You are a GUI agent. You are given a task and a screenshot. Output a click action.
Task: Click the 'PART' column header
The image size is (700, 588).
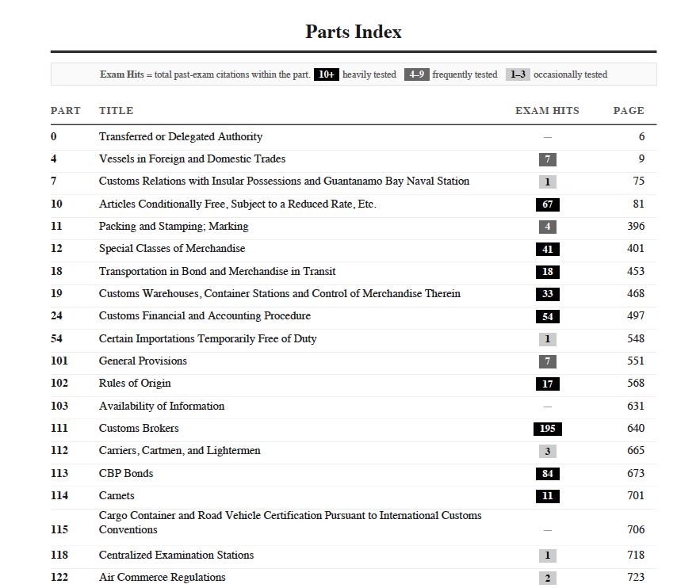point(66,111)
